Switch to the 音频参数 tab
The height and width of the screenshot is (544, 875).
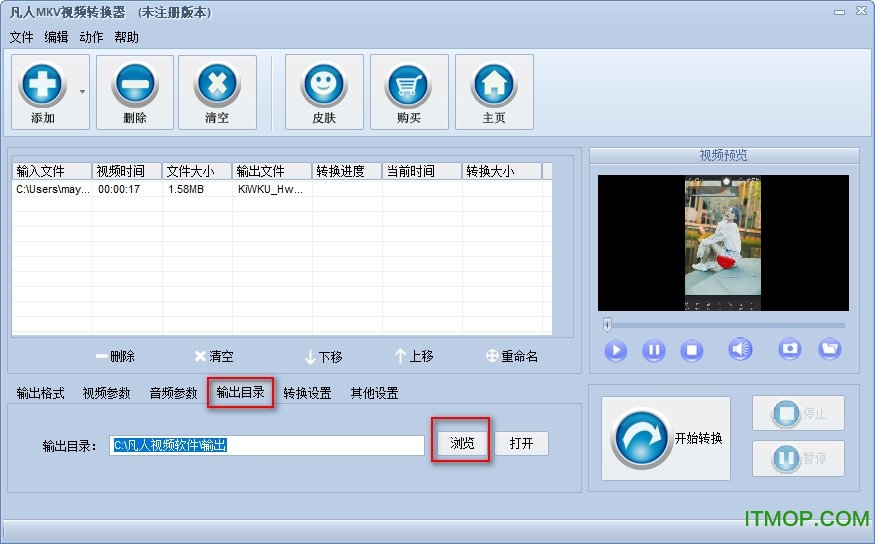click(x=173, y=393)
